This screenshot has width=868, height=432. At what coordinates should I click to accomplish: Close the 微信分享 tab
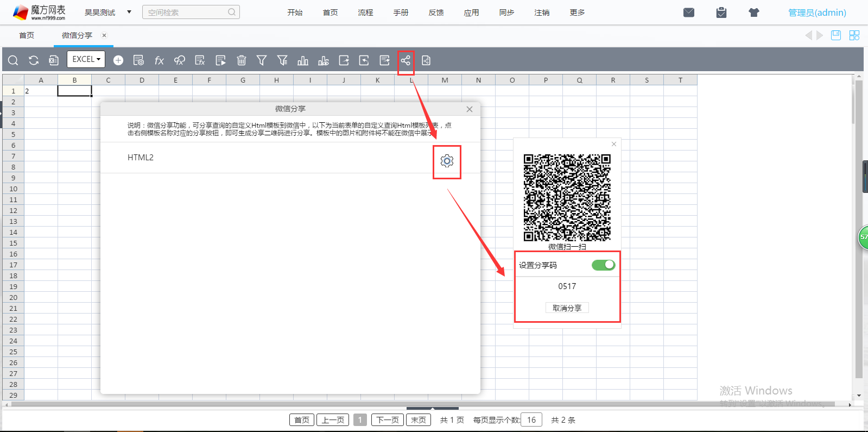tap(104, 35)
